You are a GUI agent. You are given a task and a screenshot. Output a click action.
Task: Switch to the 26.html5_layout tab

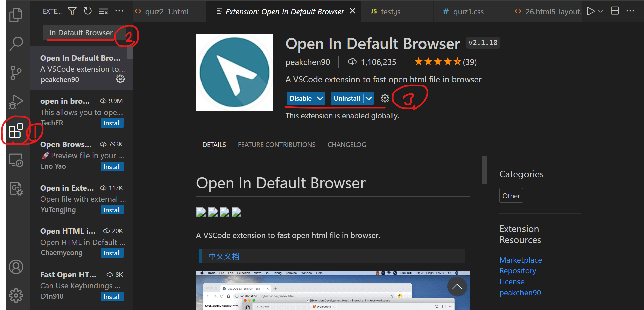(x=544, y=12)
